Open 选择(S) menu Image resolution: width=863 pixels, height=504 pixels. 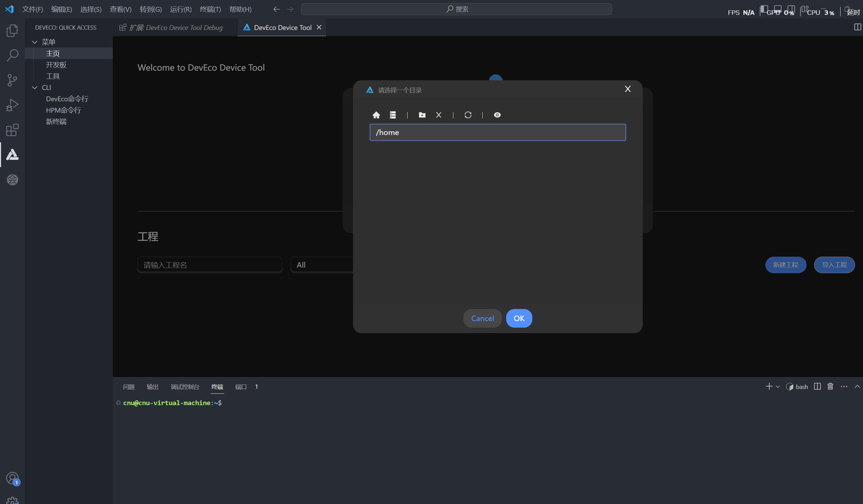point(91,9)
